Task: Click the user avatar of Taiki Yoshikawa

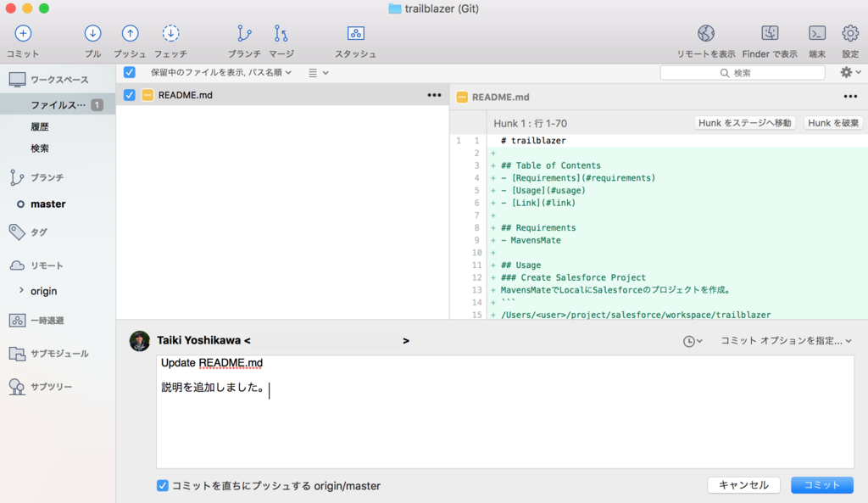Action: pyautogui.click(x=140, y=341)
